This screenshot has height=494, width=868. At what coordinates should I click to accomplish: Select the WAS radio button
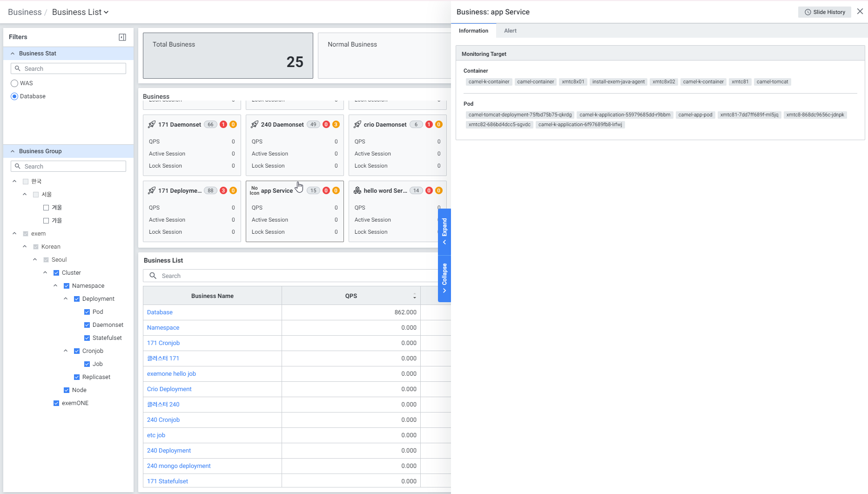pyautogui.click(x=14, y=83)
